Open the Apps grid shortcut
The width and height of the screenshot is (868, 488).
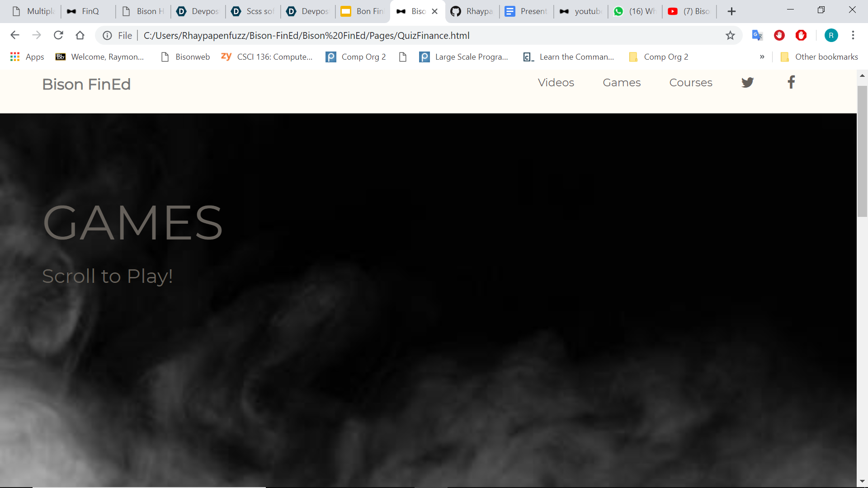[x=27, y=57]
